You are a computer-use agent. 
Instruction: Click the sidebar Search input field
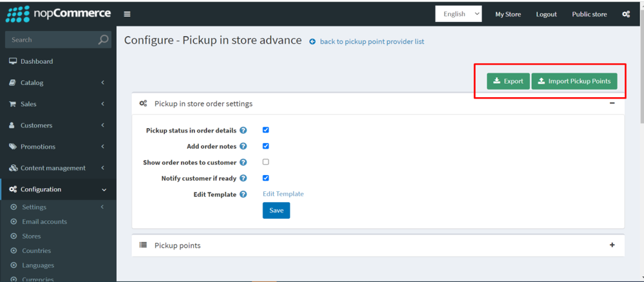(x=52, y=40)
